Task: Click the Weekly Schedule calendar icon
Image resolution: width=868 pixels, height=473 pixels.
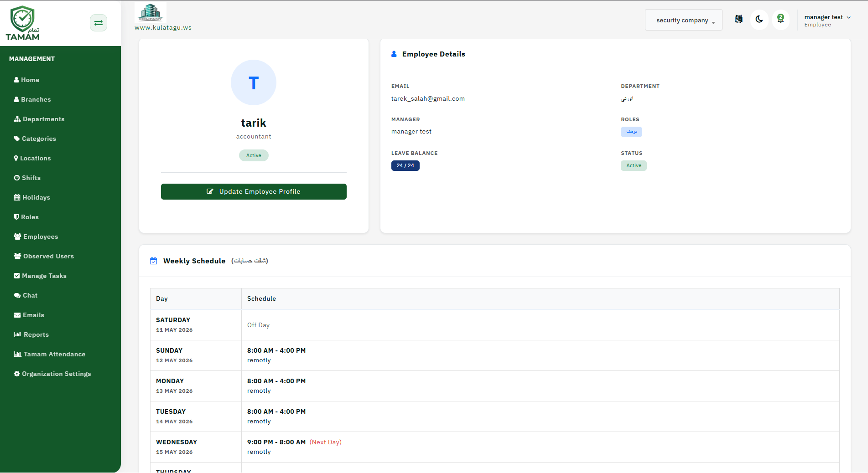Action: [x=154, y=261]
